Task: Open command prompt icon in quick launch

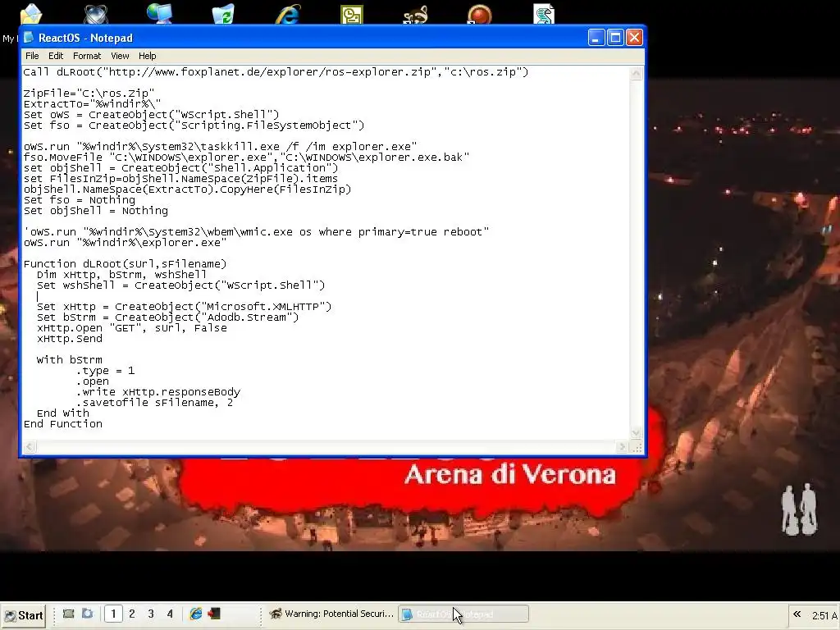Action: pyautogui.click(x=214, y=614)
